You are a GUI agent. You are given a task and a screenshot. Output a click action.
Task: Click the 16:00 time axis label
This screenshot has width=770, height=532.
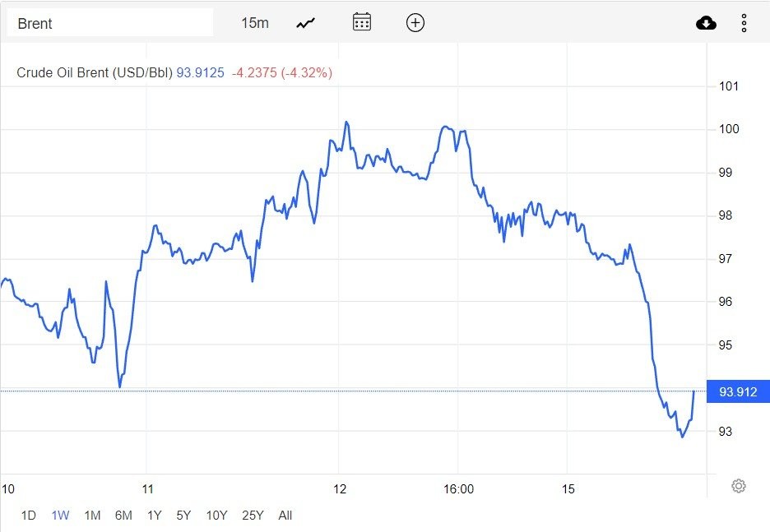458,489
